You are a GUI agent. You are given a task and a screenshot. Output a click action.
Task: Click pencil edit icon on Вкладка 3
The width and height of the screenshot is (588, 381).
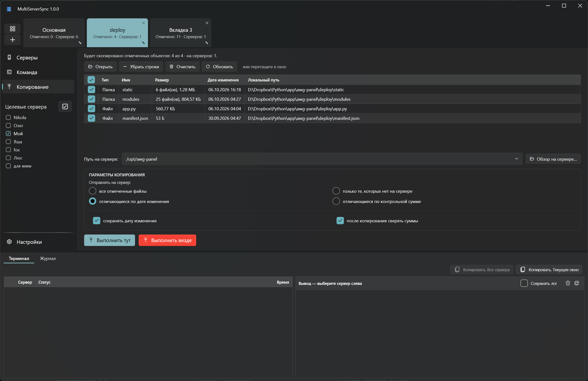[207, 43]
